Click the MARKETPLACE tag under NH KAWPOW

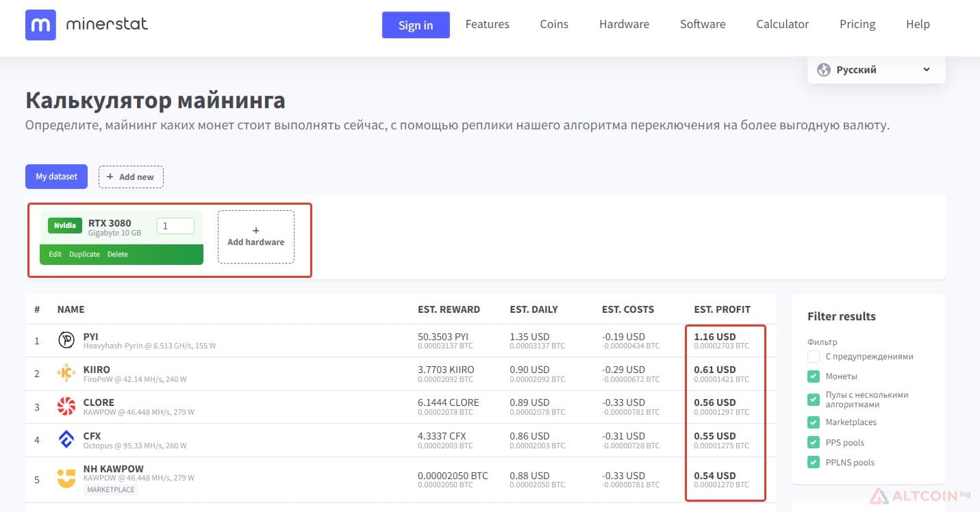[110, 490]
